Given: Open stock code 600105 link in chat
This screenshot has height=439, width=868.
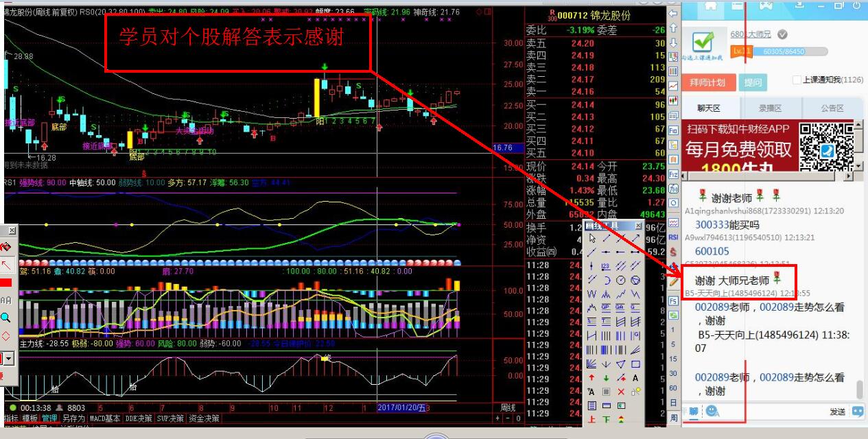Looking at the screenshot, I should pyautogui.click(x=712, y=252).
